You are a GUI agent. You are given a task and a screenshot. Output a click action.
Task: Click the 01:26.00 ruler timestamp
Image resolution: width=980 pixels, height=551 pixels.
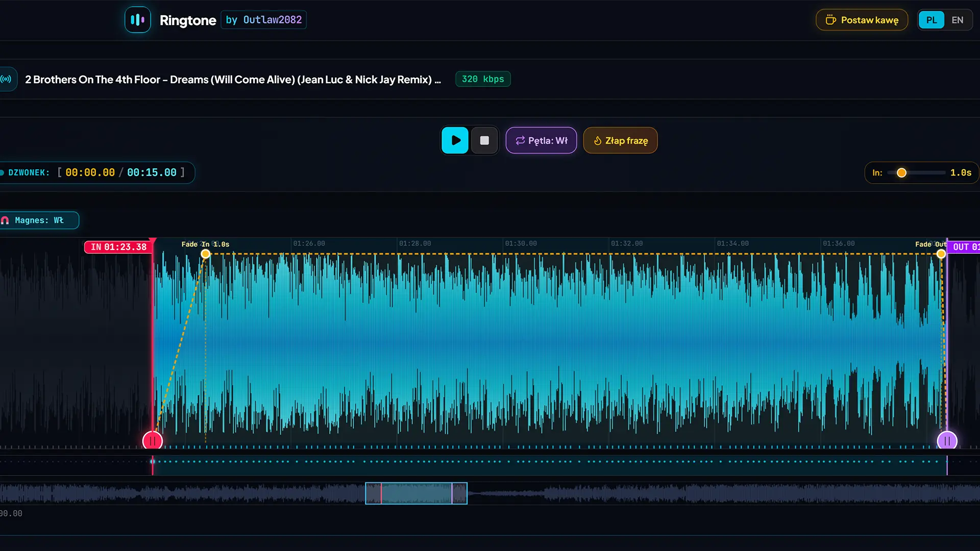tap(309, 244)
